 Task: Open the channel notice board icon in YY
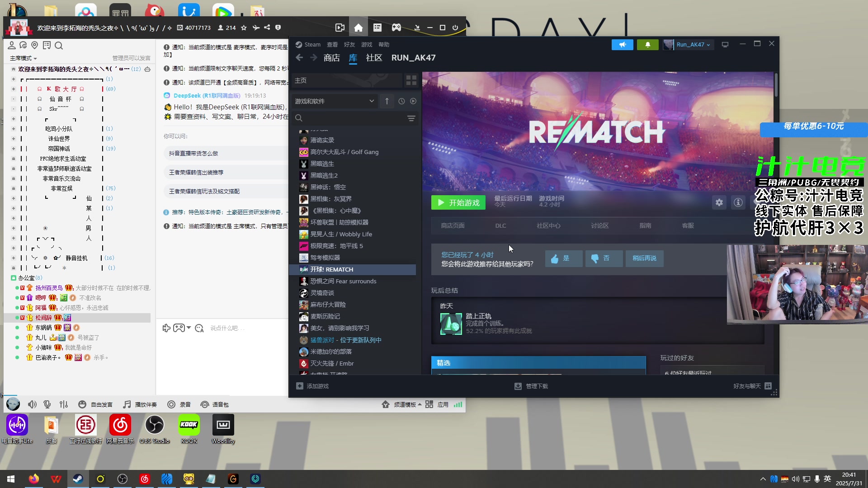pyautogui.click(x=47, y=45)
